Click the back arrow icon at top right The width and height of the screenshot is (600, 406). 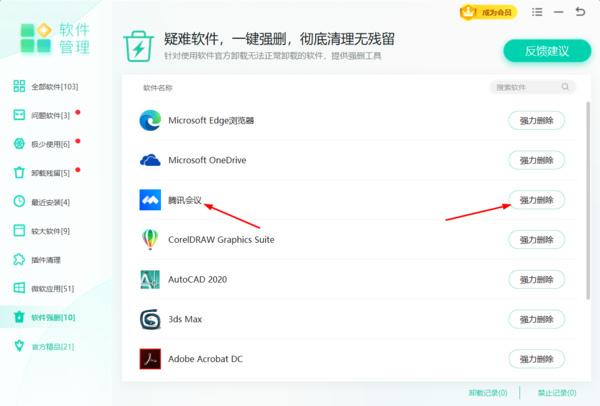tap(580, 12)
